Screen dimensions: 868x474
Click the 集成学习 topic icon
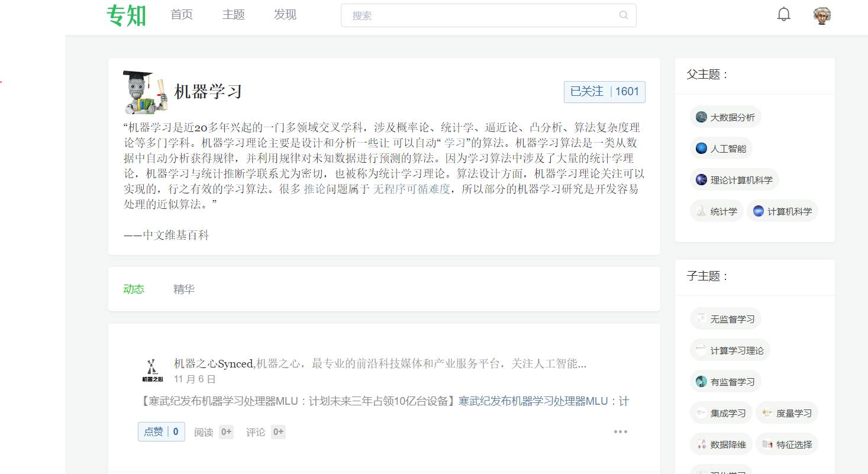tap(701, 413)
